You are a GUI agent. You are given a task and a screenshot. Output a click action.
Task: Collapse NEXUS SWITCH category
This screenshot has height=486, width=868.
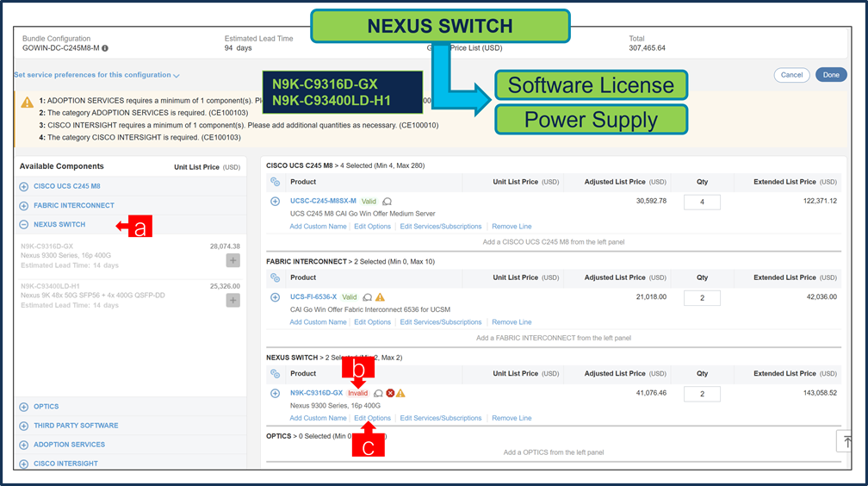coord(24,224)
